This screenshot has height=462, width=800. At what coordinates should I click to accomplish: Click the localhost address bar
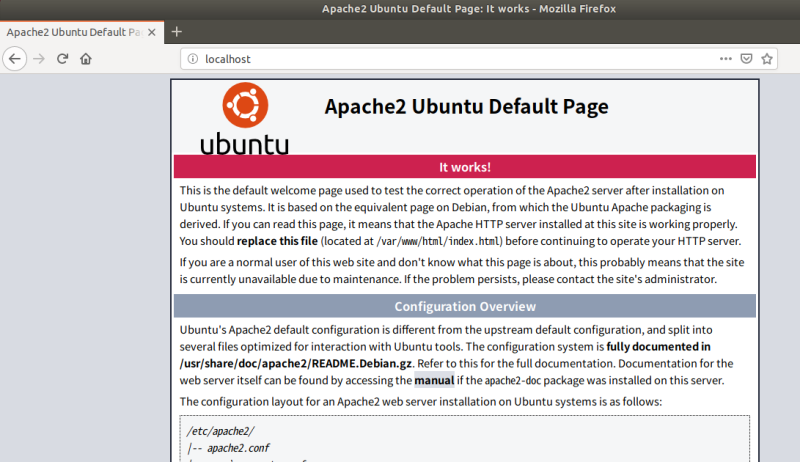click(x=450, y=59)
